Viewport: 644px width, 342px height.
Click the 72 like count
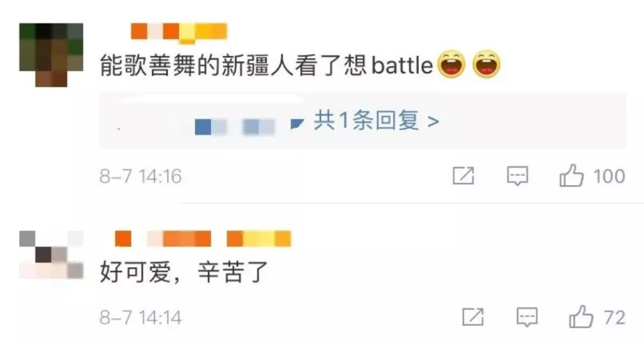[x=614, y=318]
